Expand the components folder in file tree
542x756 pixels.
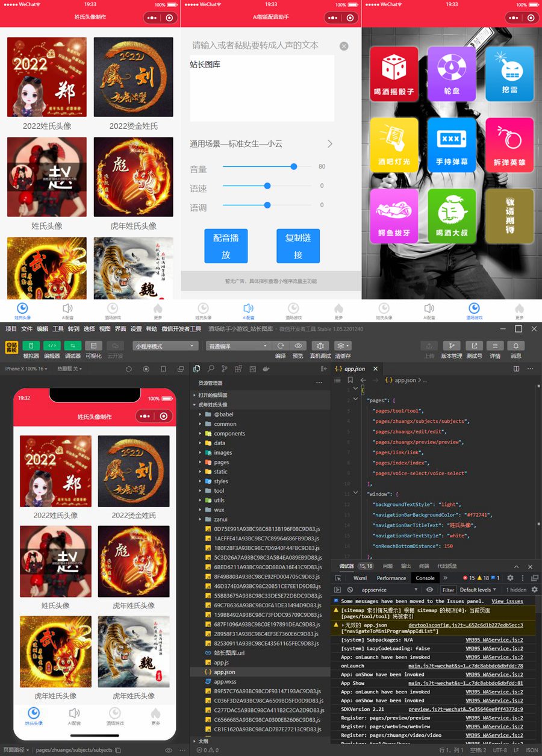coord(229,434)
